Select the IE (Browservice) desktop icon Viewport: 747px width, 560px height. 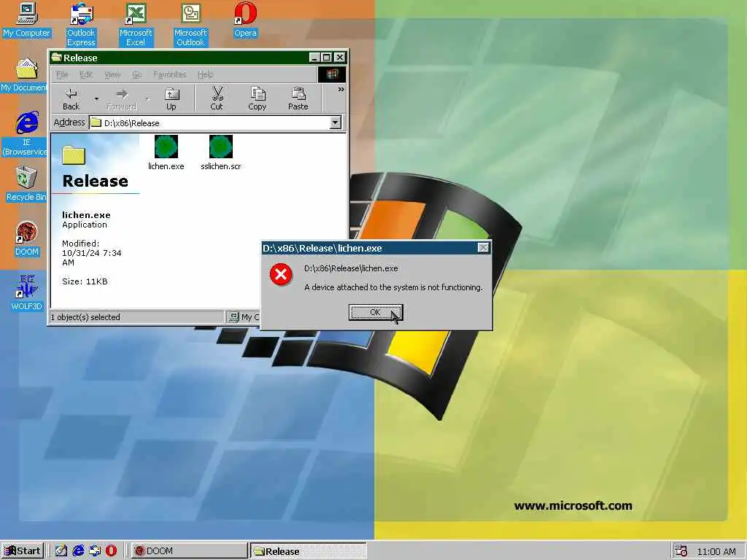pyautogui.click(x=25, y=133)
